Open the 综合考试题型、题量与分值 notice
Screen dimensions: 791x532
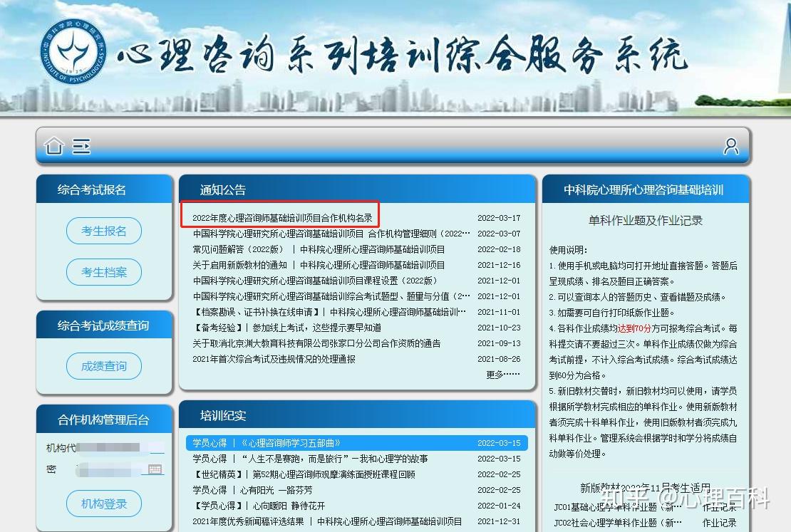pyautogui.click(x=331, y=296)
